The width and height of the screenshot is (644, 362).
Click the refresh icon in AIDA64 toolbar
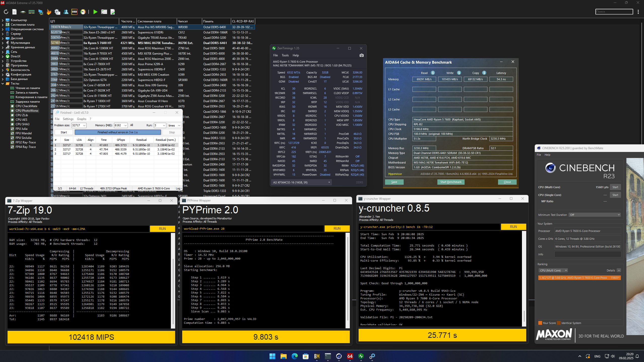click(x=6, y=12)
